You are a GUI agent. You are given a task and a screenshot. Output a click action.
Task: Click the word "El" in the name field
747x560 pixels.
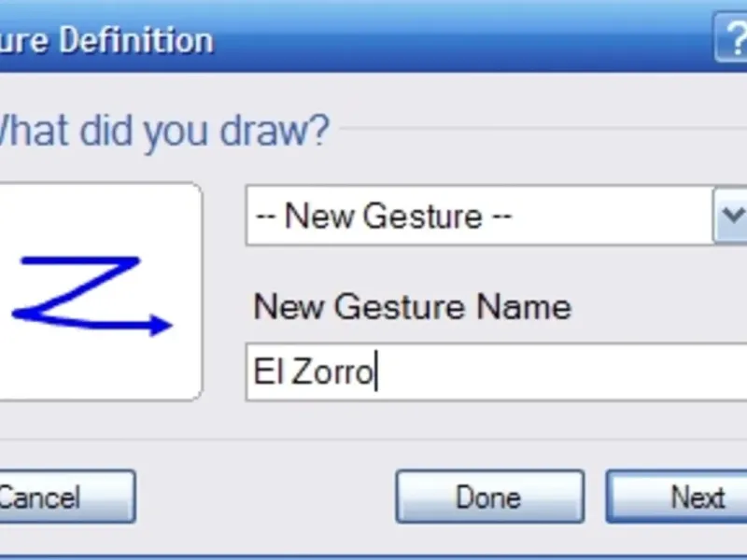coord(266,372)
